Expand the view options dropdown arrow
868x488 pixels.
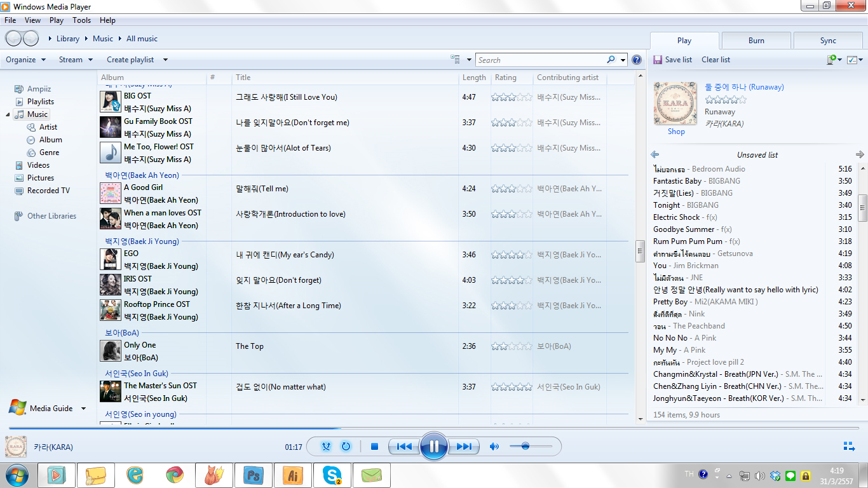[x=469, y=60]
